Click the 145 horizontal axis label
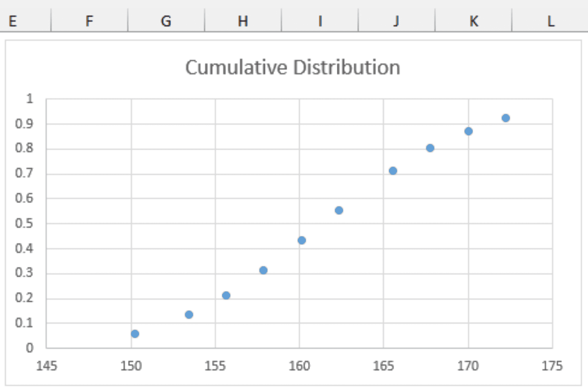 point(47,366)
